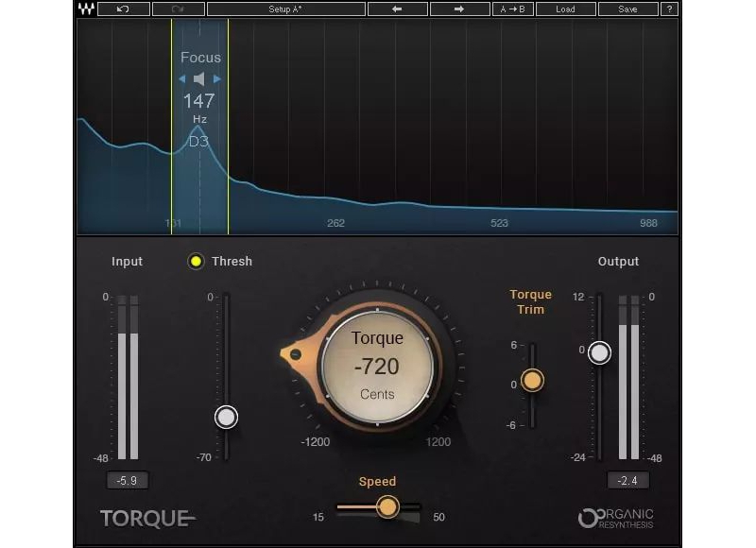Toggle the Focus listen speaker icon
This screenshot has height=548, width=756.
pos(199,79)
